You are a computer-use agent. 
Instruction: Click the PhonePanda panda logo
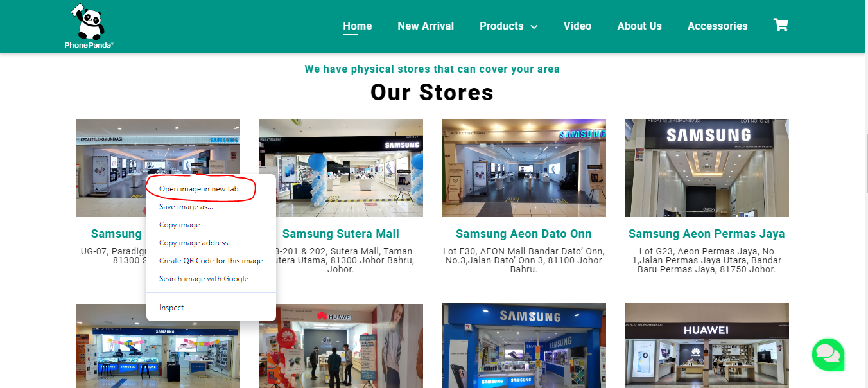[89, 26]
